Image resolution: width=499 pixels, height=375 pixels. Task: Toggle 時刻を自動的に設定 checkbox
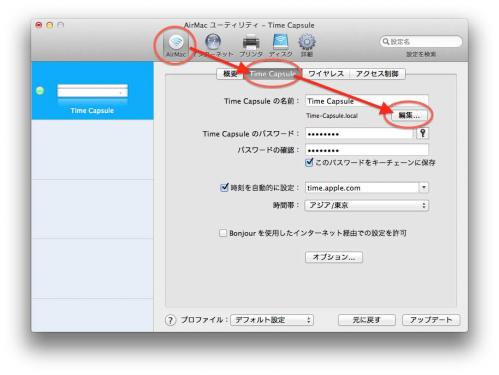[x=224, y=187]
